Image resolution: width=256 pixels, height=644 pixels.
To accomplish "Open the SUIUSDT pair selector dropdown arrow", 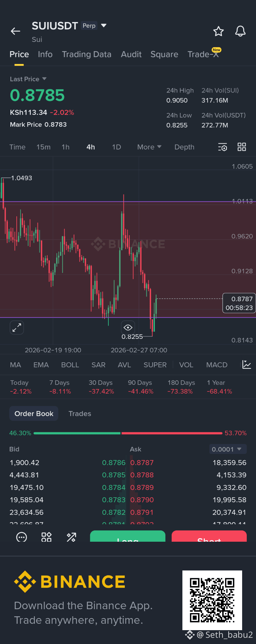I will (x=104, y=26).
